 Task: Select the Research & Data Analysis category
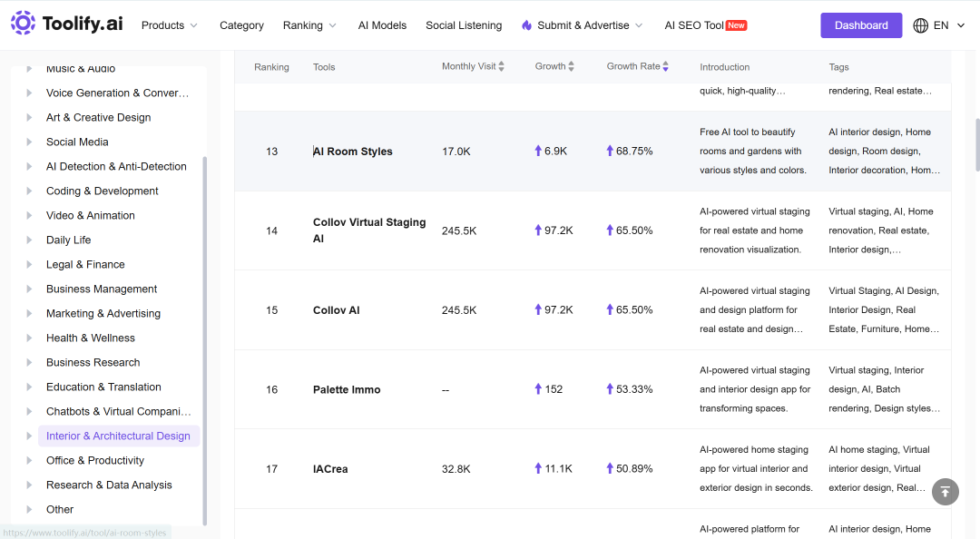coord(109,485)
